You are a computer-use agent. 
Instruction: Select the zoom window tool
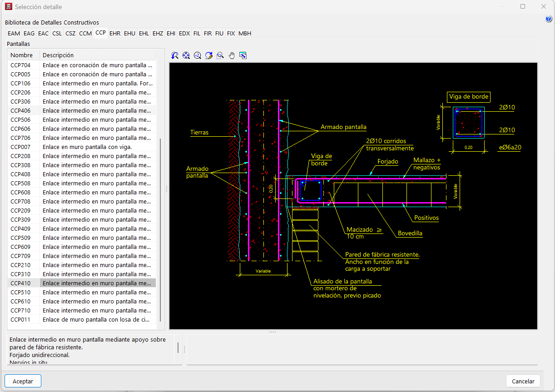point(220,55)
